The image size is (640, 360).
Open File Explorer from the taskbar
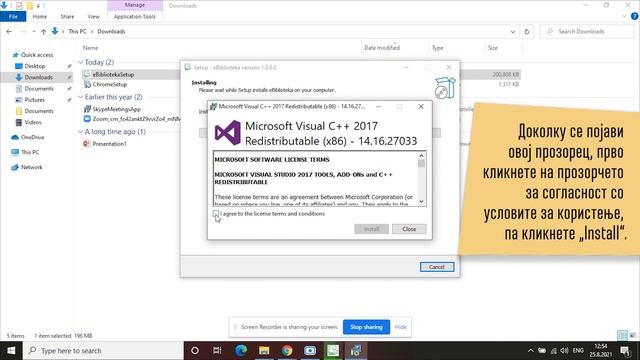point(264,351)
